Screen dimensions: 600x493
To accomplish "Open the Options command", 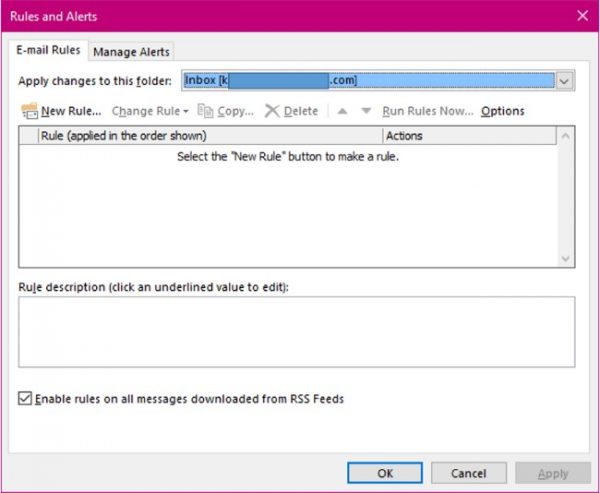I will coord(502,111).
